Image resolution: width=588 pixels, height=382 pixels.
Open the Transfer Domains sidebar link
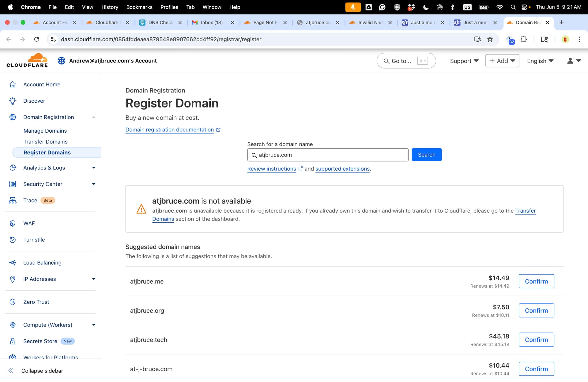pos(45,142)
